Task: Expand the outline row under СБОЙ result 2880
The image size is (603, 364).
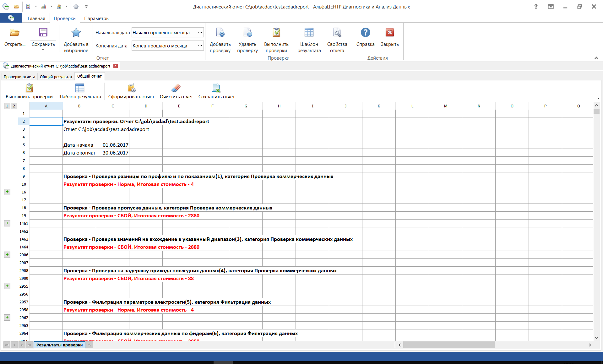Action: click(7, 223)
